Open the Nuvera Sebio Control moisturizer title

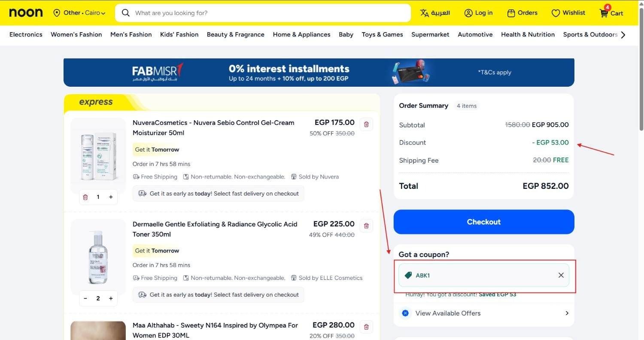click(213, 128)
